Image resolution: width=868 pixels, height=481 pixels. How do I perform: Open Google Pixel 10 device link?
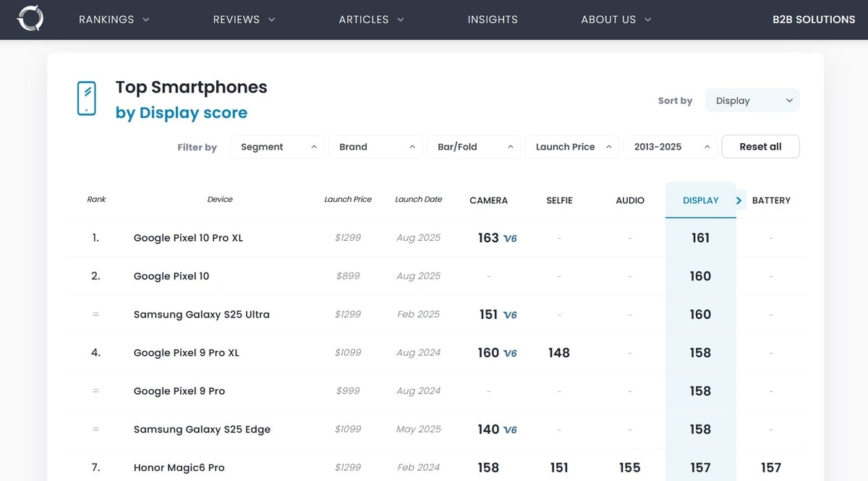171,276
